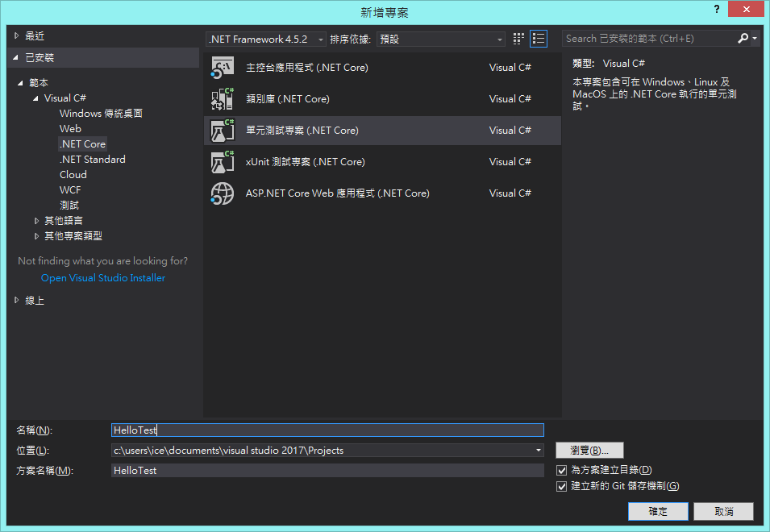Image resolution: width=770 pixels, height=532 pixels.
Task: Select the .NET Core category
Action: tap(82, 144)
